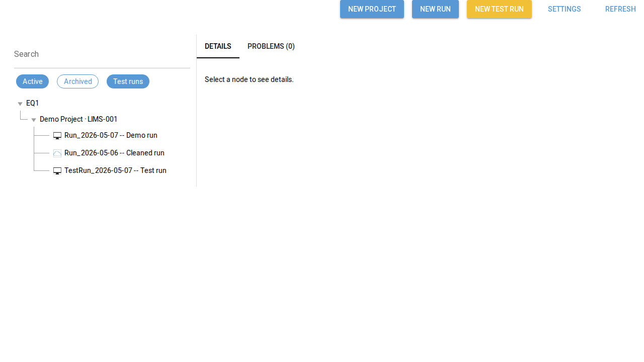Screen dimensions: 644x362
Task: Click the monitor icon beside Demo run
Action: pyautogui.click(x=57, y=136)
